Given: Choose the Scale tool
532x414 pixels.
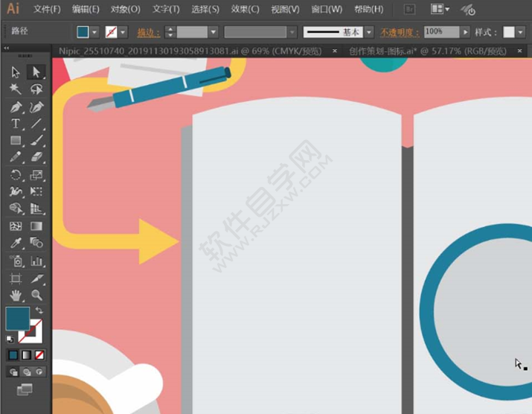Looking at the screenshot, I should pos(36,175).
